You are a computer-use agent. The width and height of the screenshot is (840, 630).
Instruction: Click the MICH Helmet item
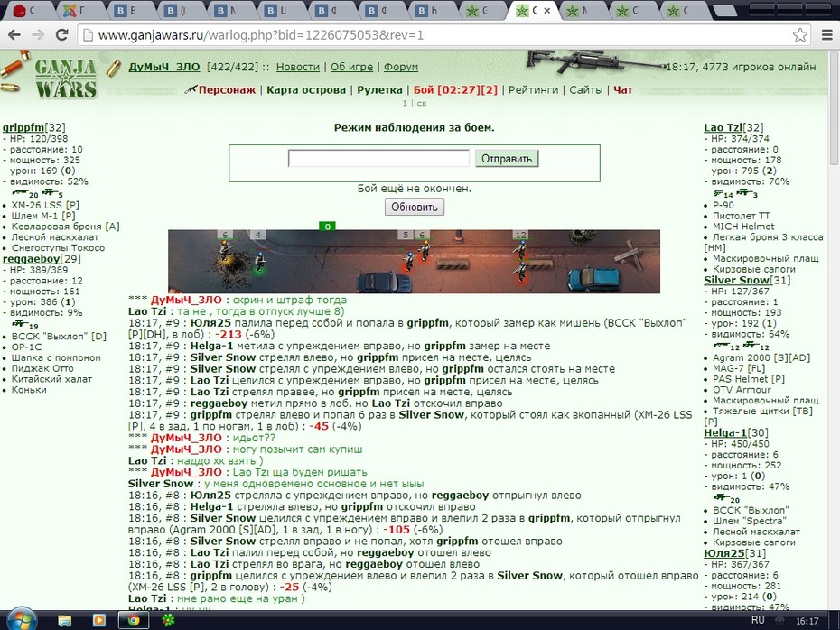(x=743, y=227)
